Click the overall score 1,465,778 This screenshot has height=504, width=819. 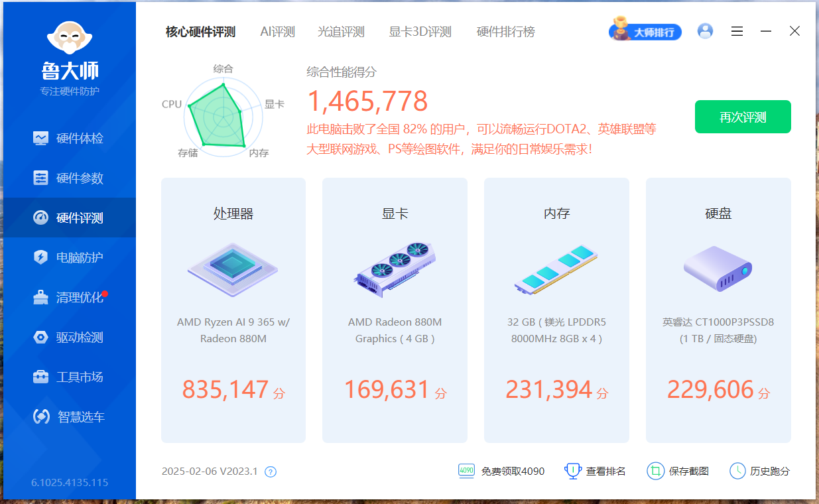point(367,101)
